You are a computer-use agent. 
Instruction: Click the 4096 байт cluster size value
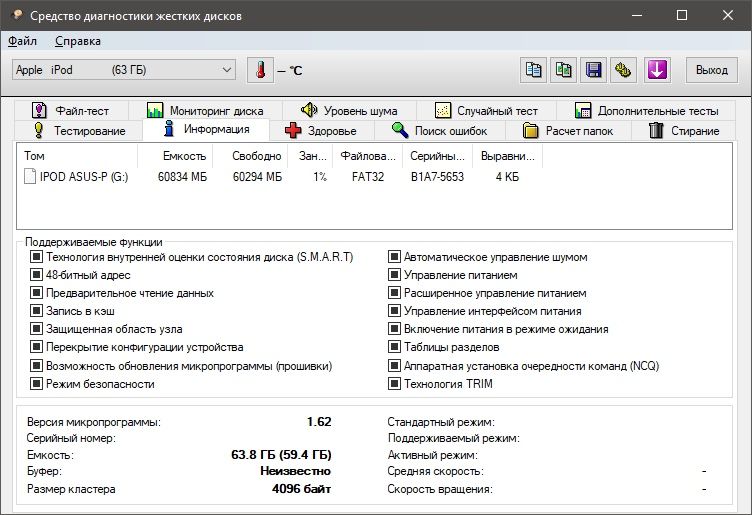click(x=301, y=489)
